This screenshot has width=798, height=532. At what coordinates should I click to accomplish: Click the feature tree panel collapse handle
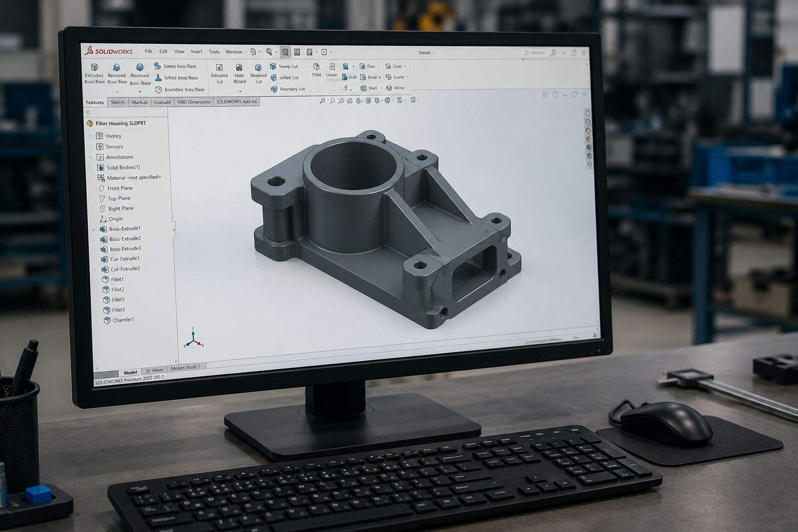coord(174,230)
